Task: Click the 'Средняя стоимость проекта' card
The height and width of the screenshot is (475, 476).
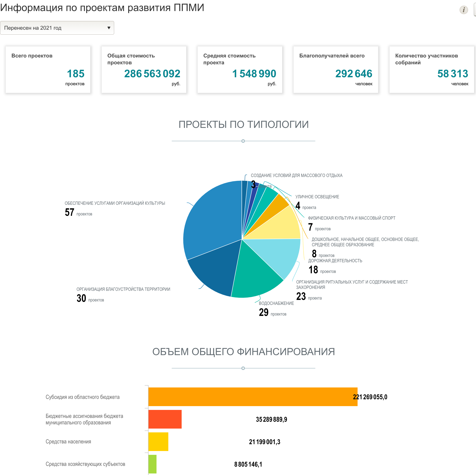Action: (x=240, y=69)
